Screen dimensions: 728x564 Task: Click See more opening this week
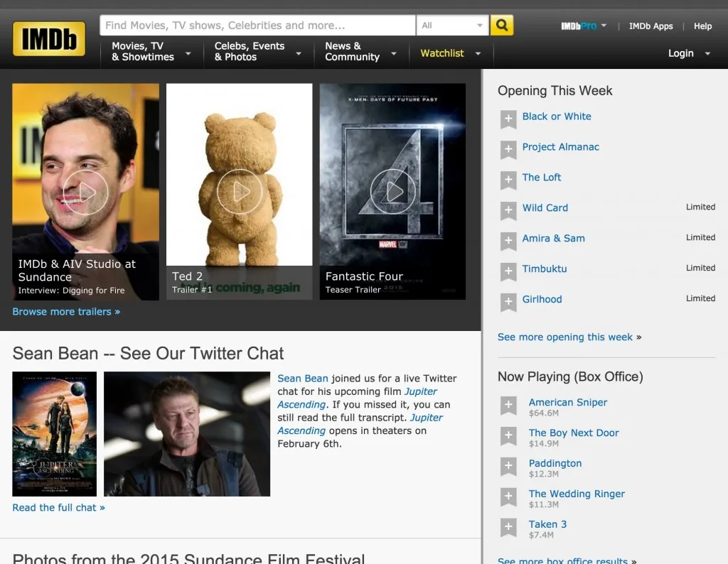click(569, 337)
